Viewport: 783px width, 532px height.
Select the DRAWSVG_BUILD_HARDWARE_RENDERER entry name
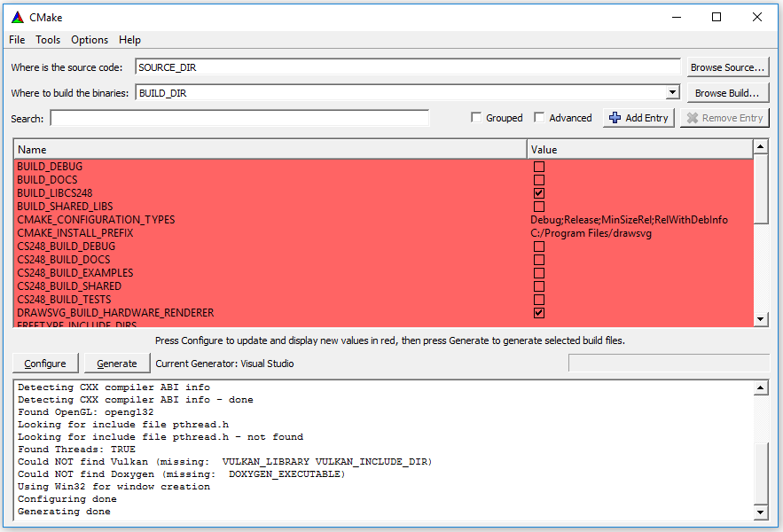pos(115,313)
